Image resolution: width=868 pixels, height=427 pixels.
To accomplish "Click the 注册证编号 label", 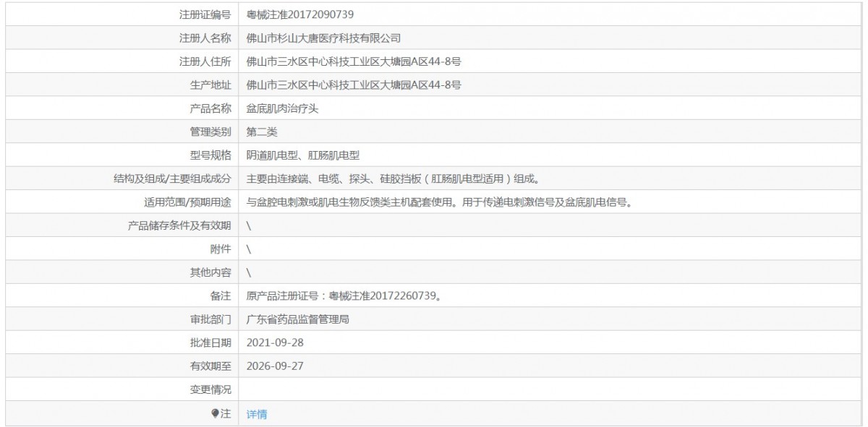I will (205, 14).
